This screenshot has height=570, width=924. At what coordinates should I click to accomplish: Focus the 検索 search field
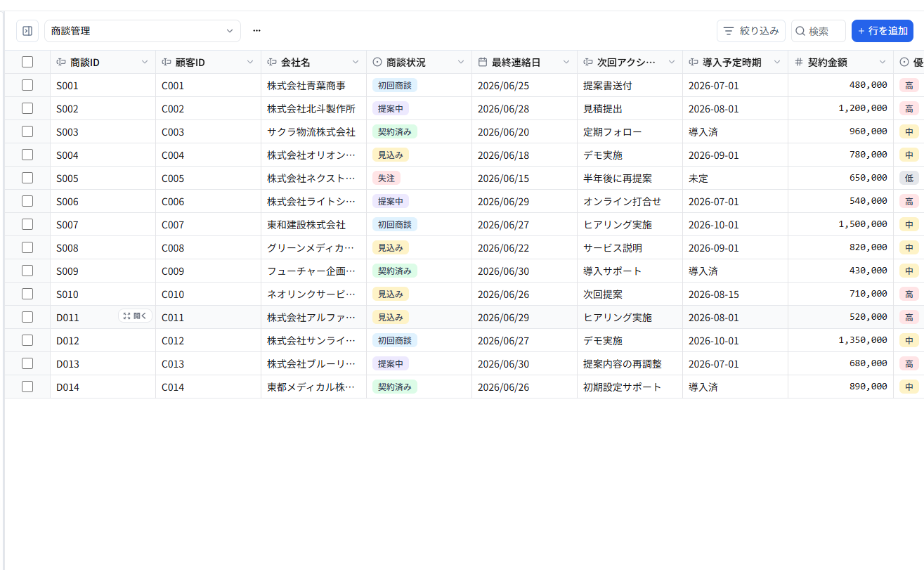click(819, 31)
